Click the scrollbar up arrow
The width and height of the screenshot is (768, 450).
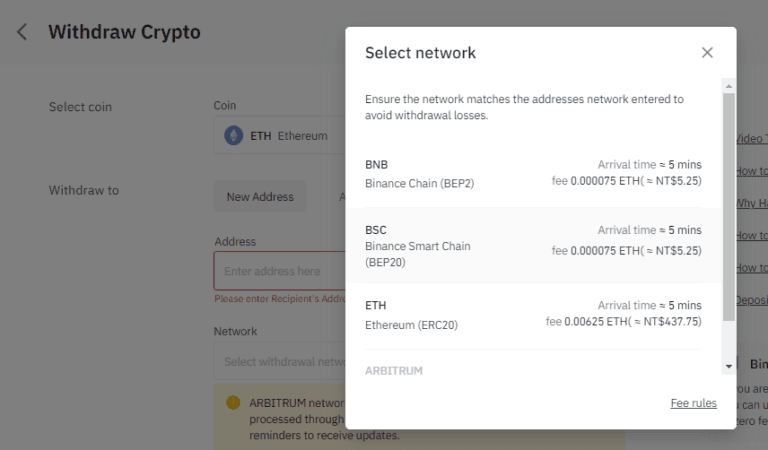(729, 86)
